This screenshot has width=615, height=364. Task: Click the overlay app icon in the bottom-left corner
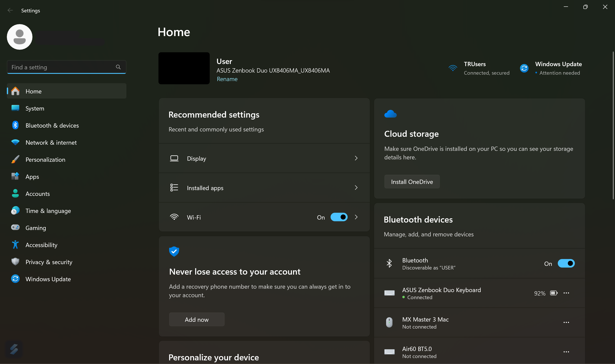(14, 349)
